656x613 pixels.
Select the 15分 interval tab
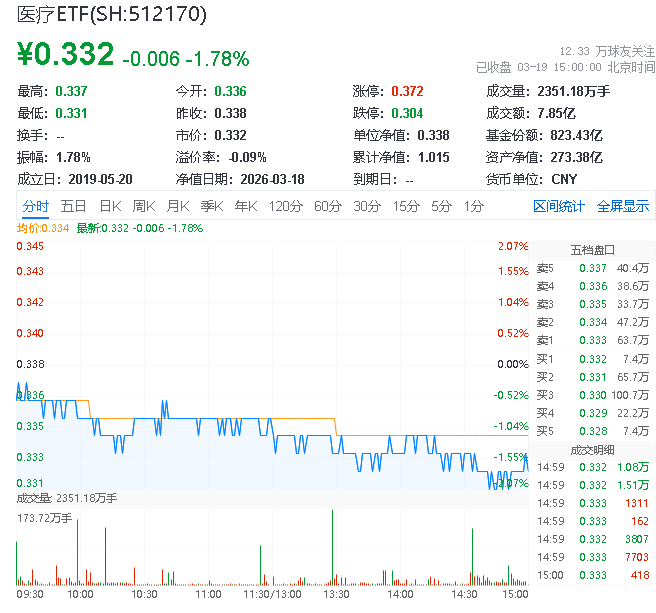(x=406, y=206)
